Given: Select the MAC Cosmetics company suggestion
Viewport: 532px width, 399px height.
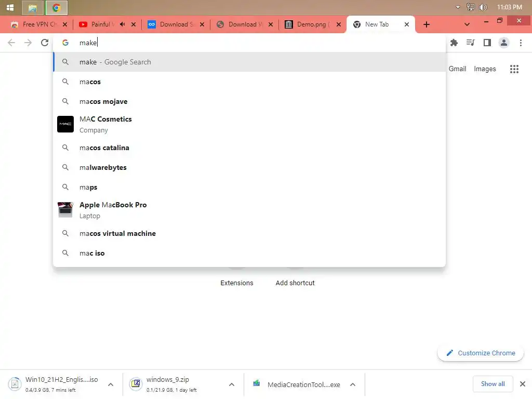Looking at the screenshot, I should point(249,124).
